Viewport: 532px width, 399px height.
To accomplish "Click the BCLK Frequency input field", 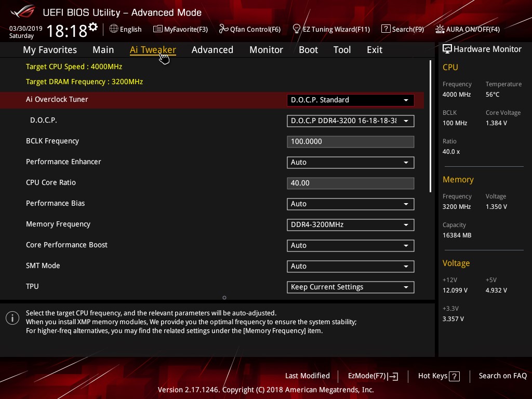I will 350,141.
